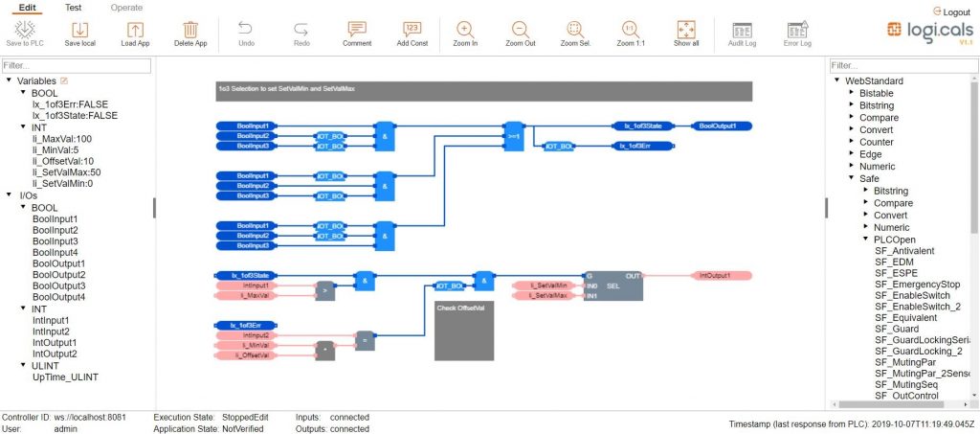980x434 pixels.
Task: Add a comment using the Comment icon
Action: [x=357, y=29]
